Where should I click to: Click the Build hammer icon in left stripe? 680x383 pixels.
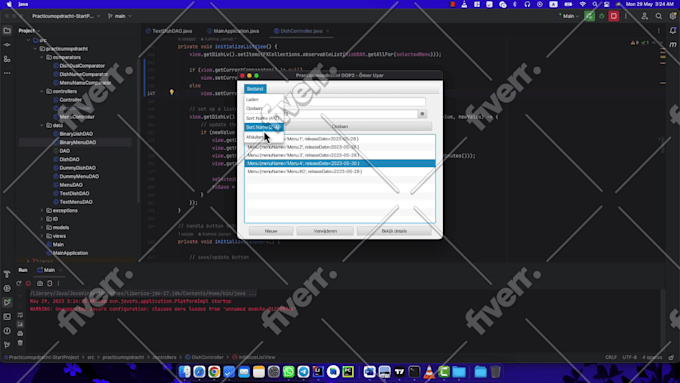[x=7, y=274]
